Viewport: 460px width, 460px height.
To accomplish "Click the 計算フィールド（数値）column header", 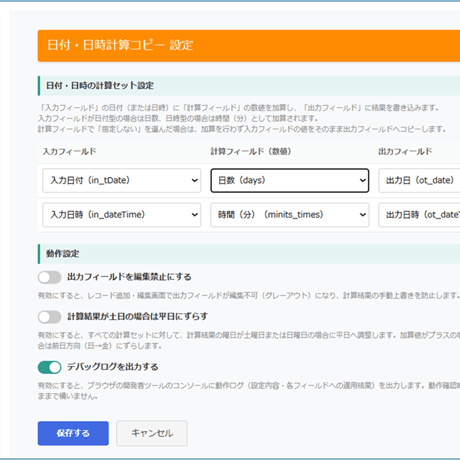I will pos(251,152).
